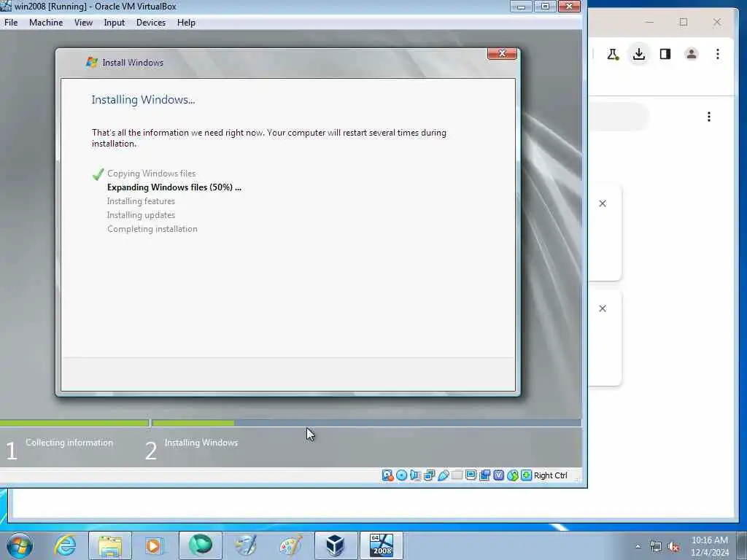Image resolution: width=747 pixels, height=560 pixels.
Task: Click the network adapters status icon
Action: pyautogui.click(x=429, y=475)
